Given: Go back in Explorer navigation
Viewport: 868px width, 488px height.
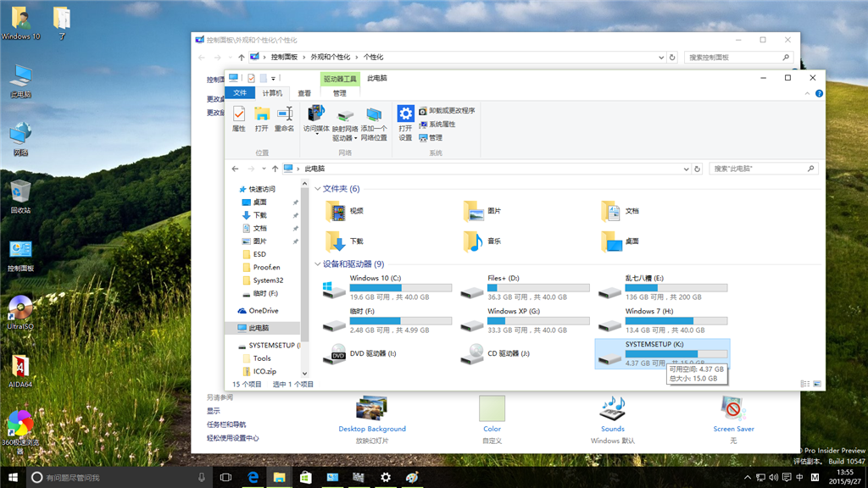Looking at the screenshot, I should (236, 169).
